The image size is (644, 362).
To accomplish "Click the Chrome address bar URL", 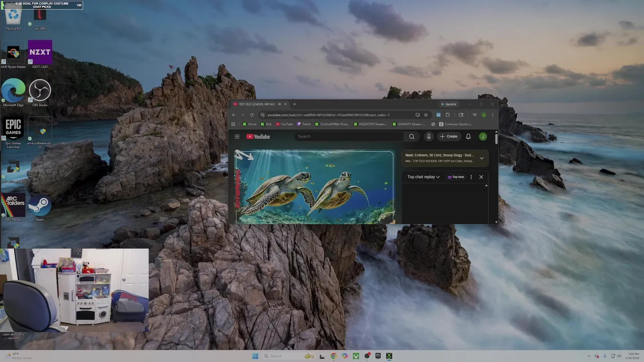I will 328,115.
